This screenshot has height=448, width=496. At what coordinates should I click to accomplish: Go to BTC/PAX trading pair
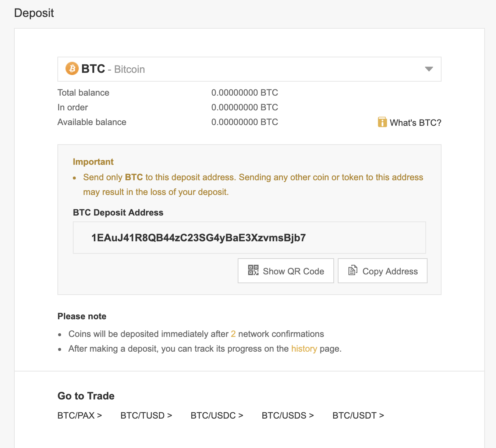click(x=80, y=416)
